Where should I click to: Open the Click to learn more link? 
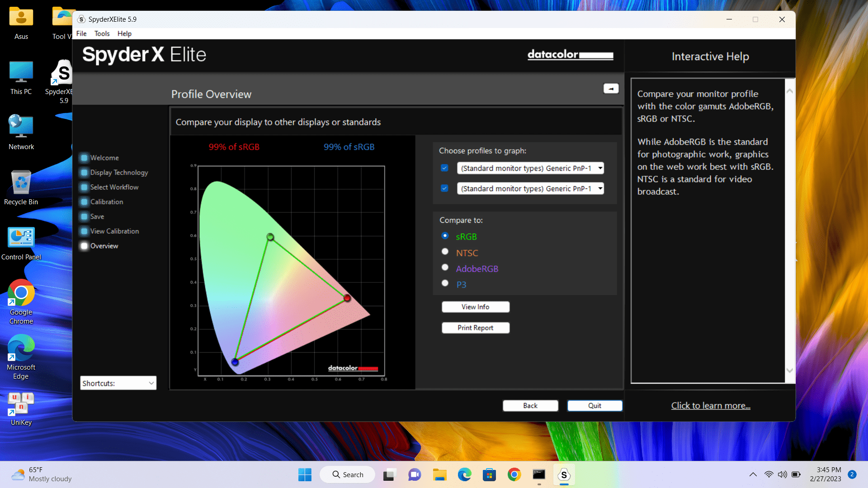(711, 406)
